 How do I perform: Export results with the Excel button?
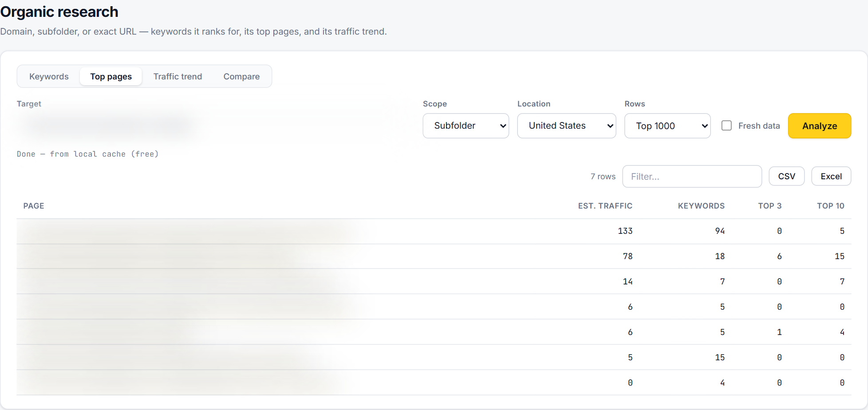(831, 176)
